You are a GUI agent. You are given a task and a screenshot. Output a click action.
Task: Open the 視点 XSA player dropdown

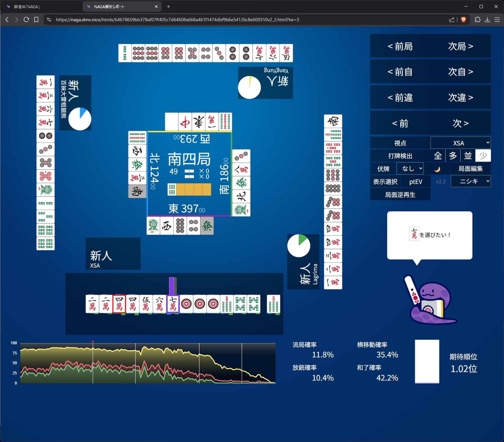point(460,143)
